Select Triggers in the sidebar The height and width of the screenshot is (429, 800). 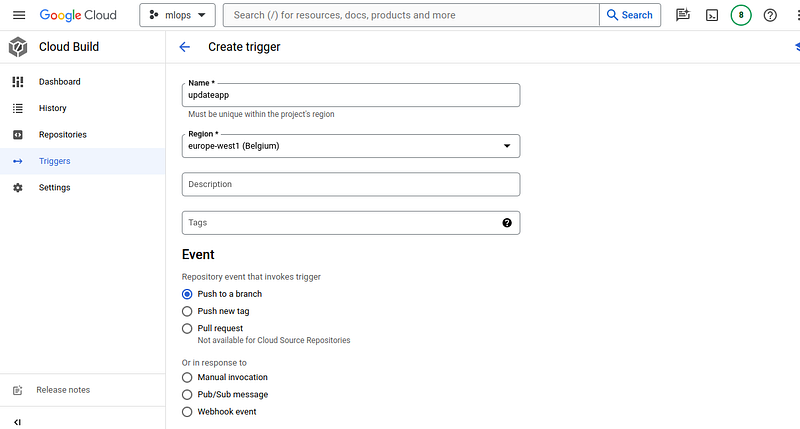(x=83, y=161)
